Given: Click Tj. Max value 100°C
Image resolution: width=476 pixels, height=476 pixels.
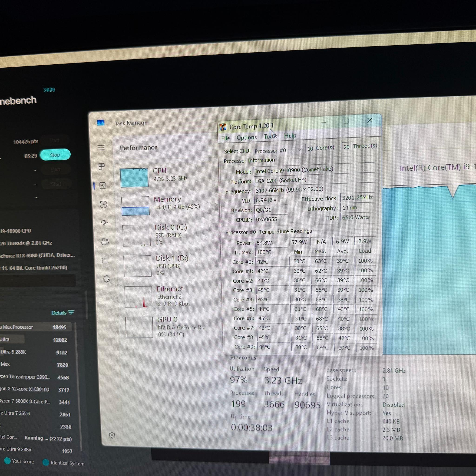Looking at the screenshot, I should pyautogui.click(x=272, y=252).
